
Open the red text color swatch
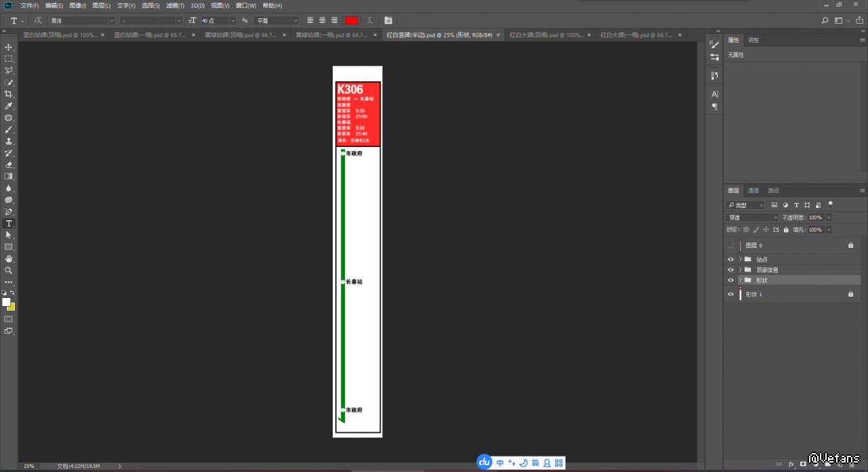click(352, 21)
